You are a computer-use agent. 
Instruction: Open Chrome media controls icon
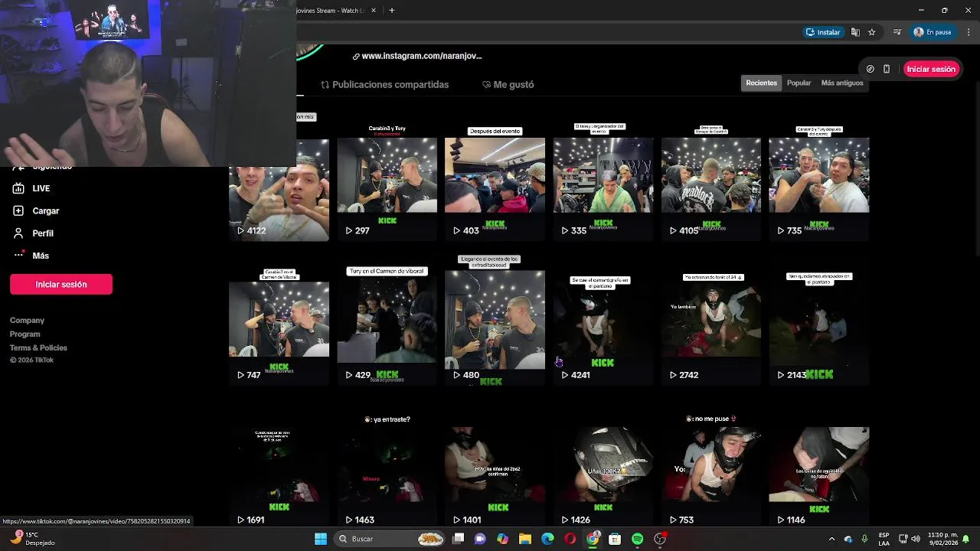click(x=897, y=32)
